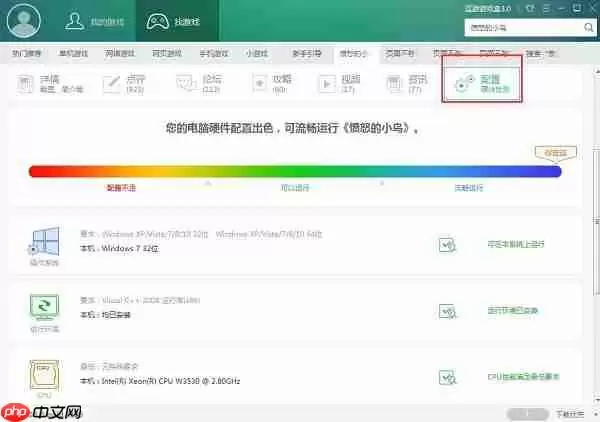Click the OS requirement line listing Windows XP/Vista/7/8
Image resolution: width=600 pixels, height=422 pixels.
tap(201, 234)
